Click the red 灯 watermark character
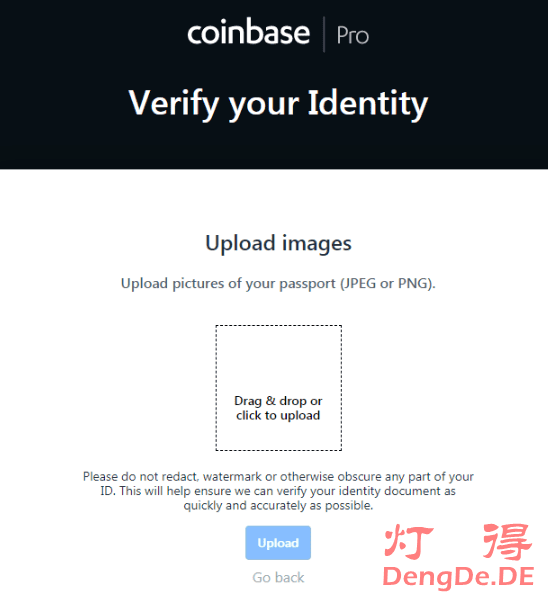The image size is (548, 595). tap(409, 541)
